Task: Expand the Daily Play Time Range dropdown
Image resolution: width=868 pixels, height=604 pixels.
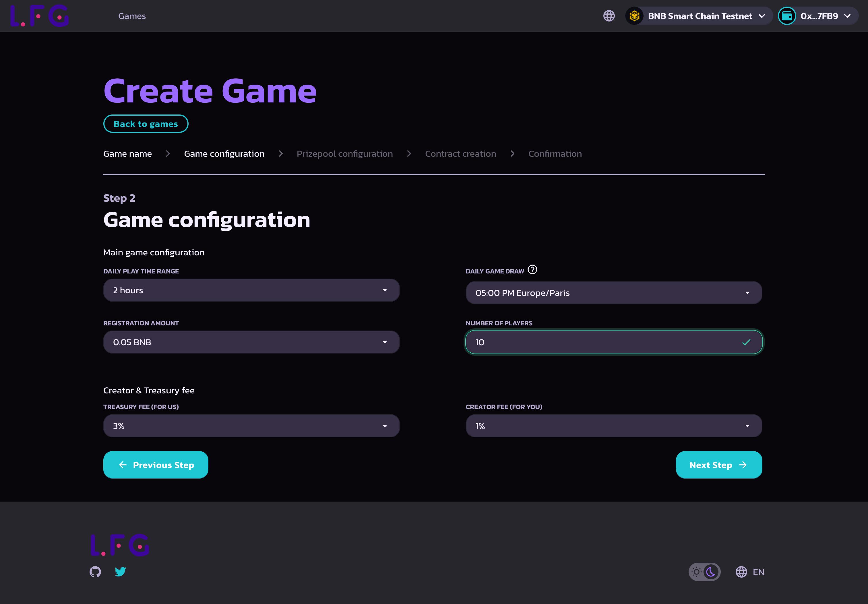Action: [x=251, y=290]
